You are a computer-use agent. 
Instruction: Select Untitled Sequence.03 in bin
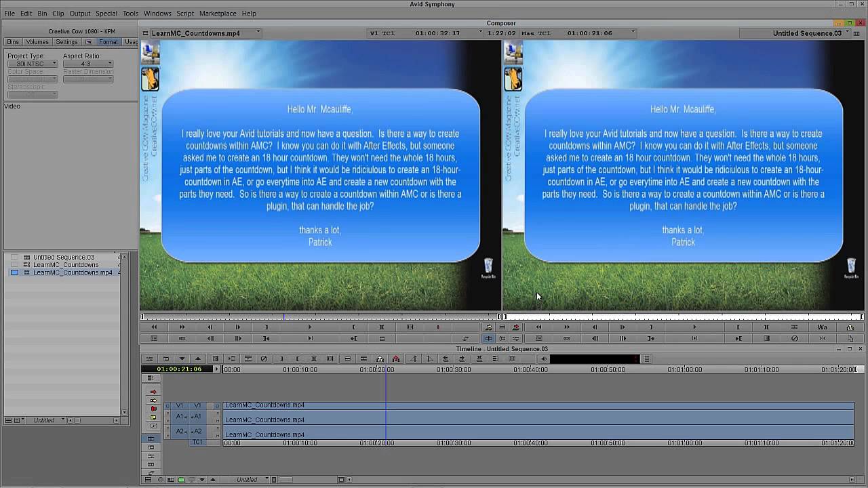coord(64,258)
